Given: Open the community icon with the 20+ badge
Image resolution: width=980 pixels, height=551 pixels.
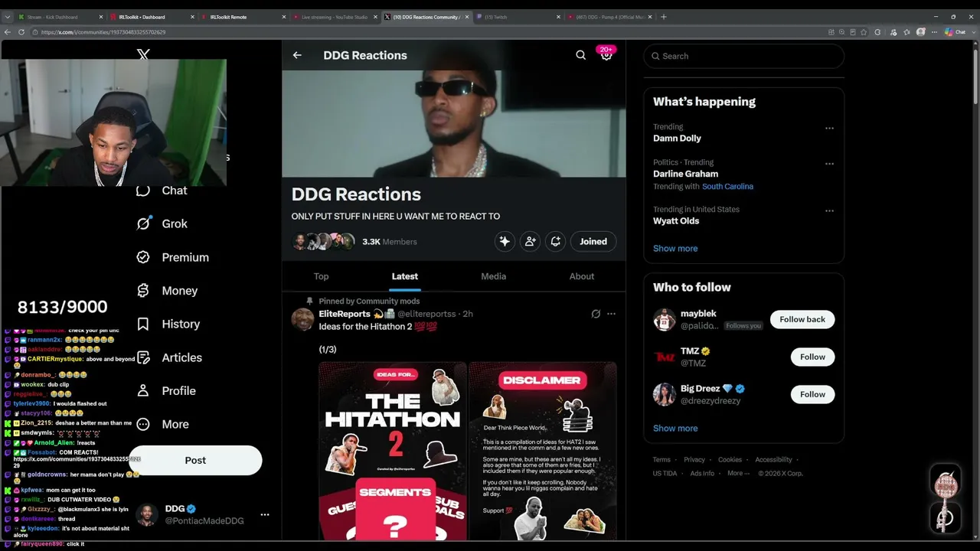Looking at the screenshot, I should coord(606,54).
